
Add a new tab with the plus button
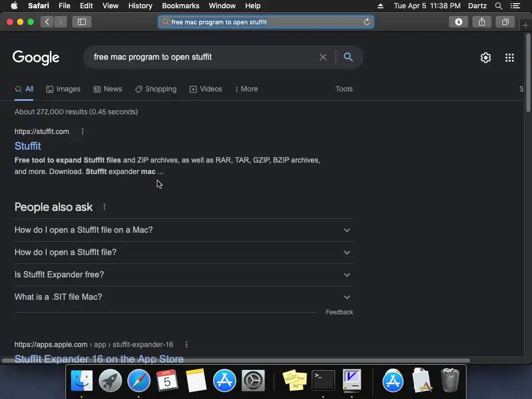tap(525, 25)
